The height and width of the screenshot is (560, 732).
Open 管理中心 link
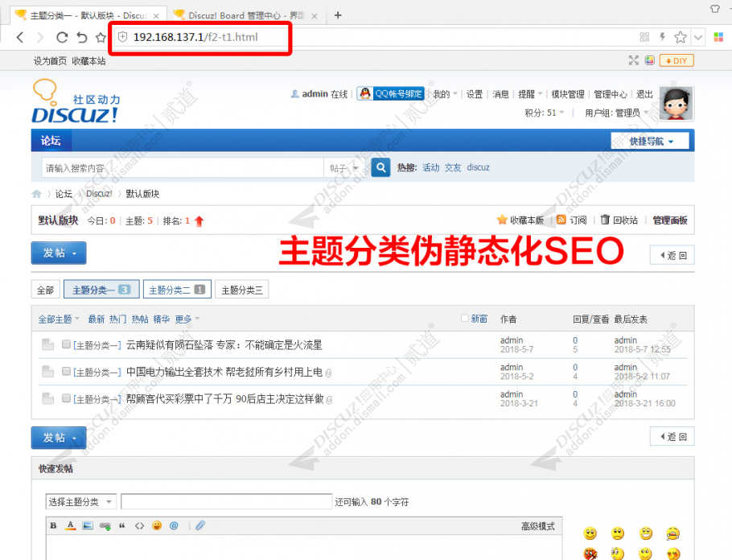[611, 94]
